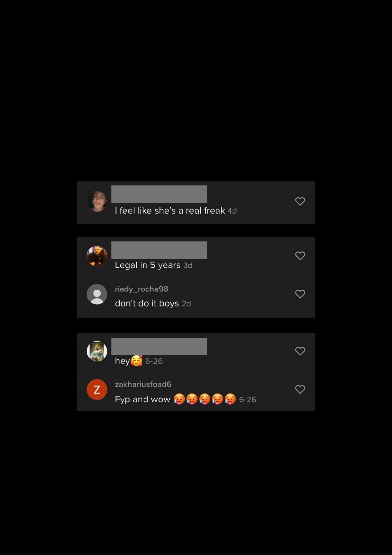Click redacted username above "real freak" comment
The width and height of the screenshot is (392, 555).
point(159,194)
